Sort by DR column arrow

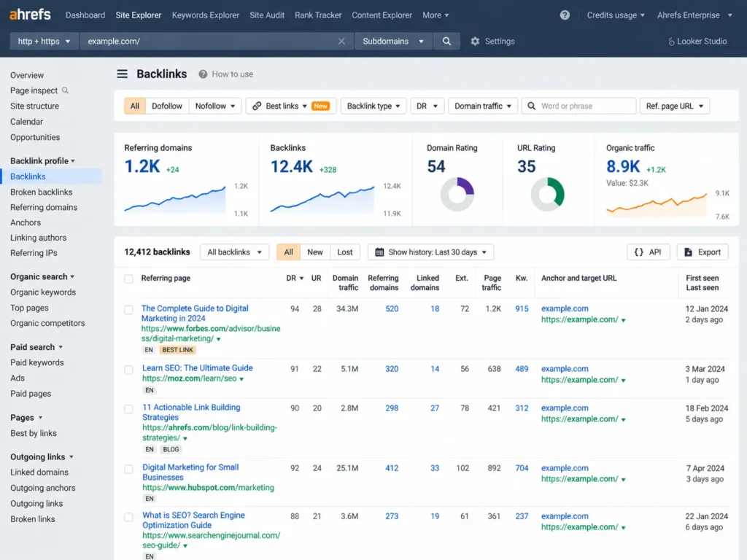pyautogui.click(x=301, y=278)
